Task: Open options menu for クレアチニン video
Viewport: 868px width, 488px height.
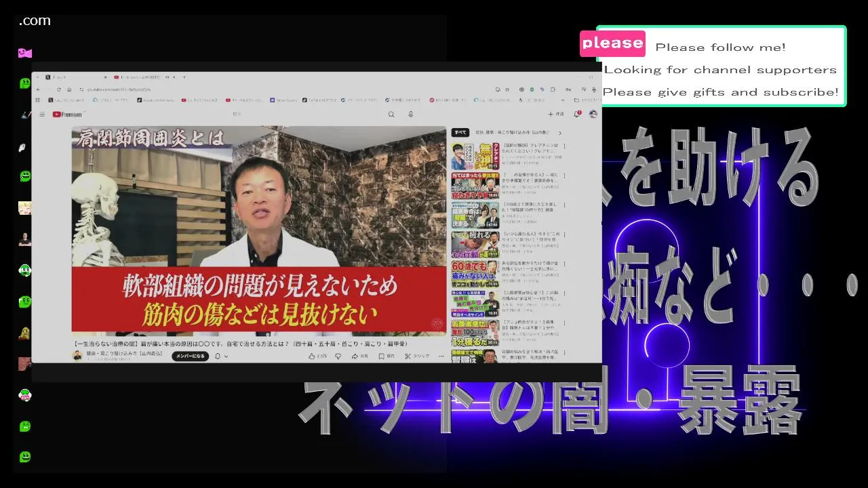Action: point(564,146)
